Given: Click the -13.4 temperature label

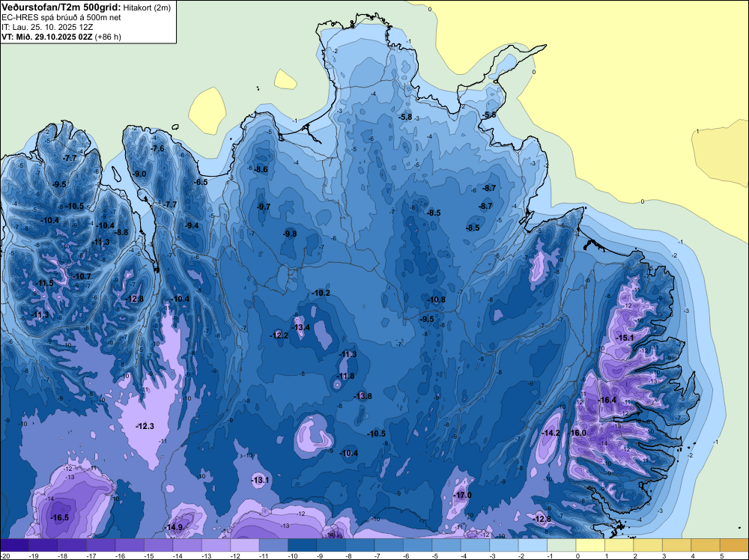Looking at the screenshot, I should tap(301, 327).
